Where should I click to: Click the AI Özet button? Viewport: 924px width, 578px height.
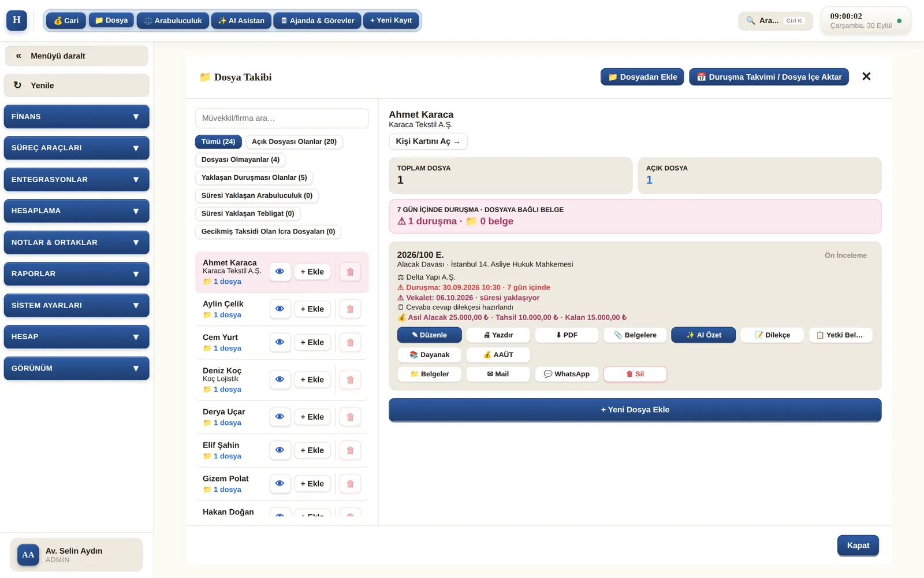click(703, 335)
